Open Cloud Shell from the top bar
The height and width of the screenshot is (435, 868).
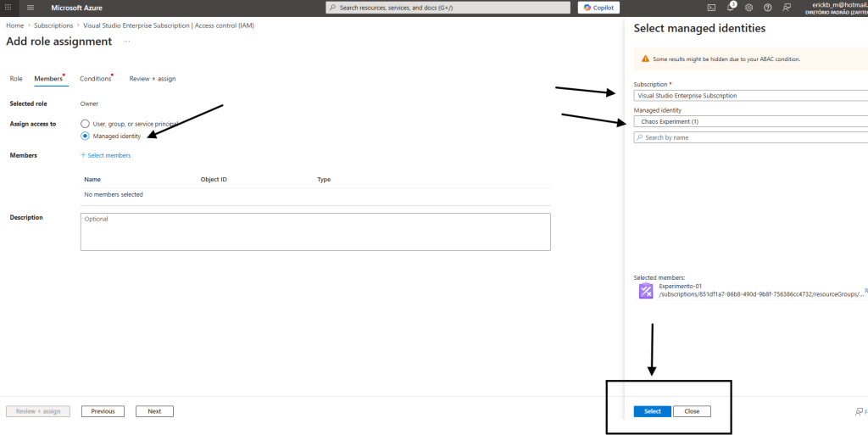click(x=711, y=8)
